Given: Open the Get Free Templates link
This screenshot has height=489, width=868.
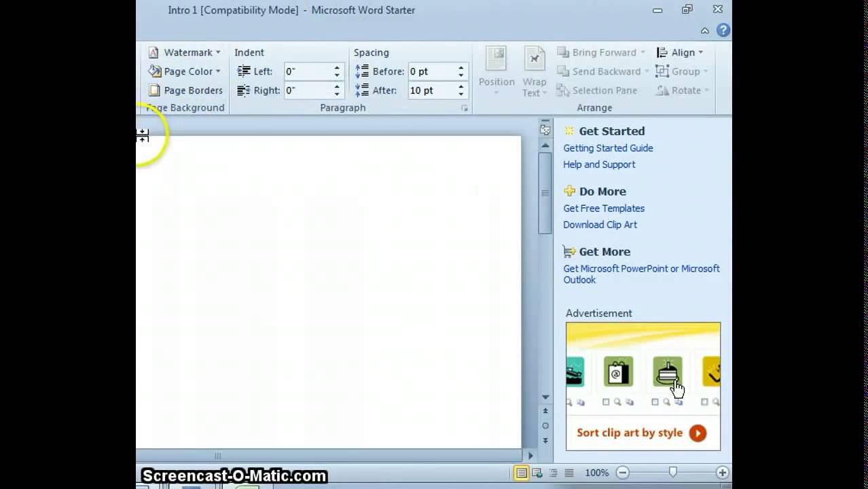Looking at the screenshot, I should (604, 209).
